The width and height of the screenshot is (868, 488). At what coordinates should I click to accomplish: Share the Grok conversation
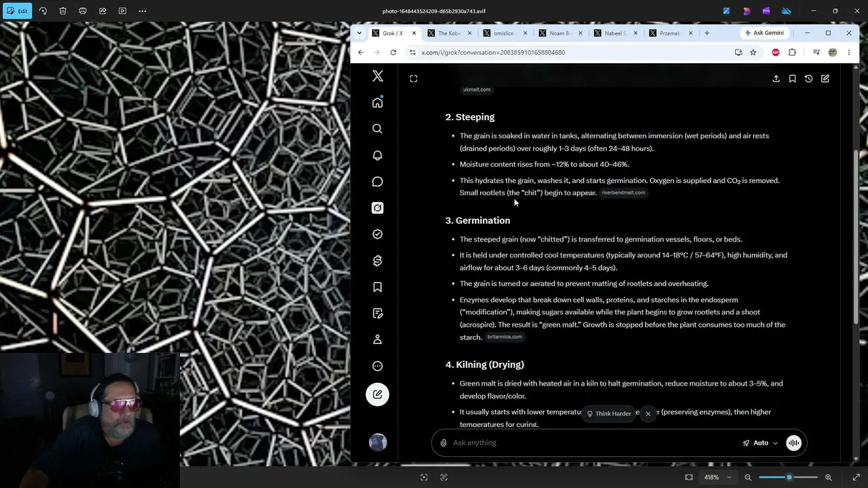tap(776, 79)
